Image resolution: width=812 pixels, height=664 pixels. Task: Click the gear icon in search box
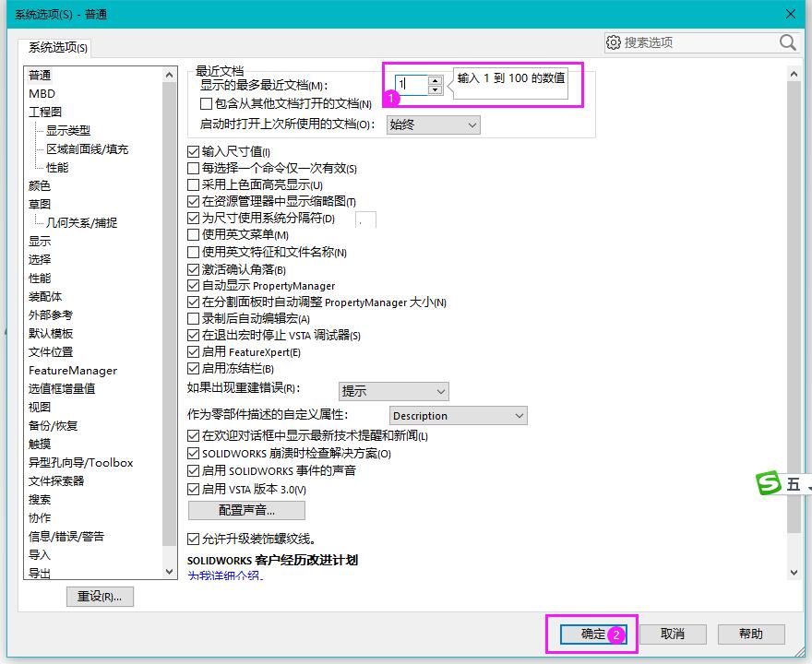[613, 42]
